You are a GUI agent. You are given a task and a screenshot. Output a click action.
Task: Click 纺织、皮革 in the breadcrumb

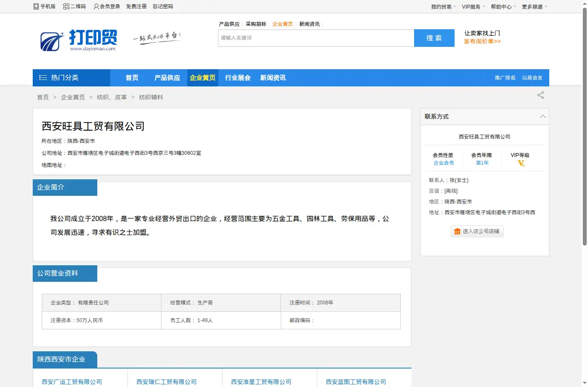[112, 97]
